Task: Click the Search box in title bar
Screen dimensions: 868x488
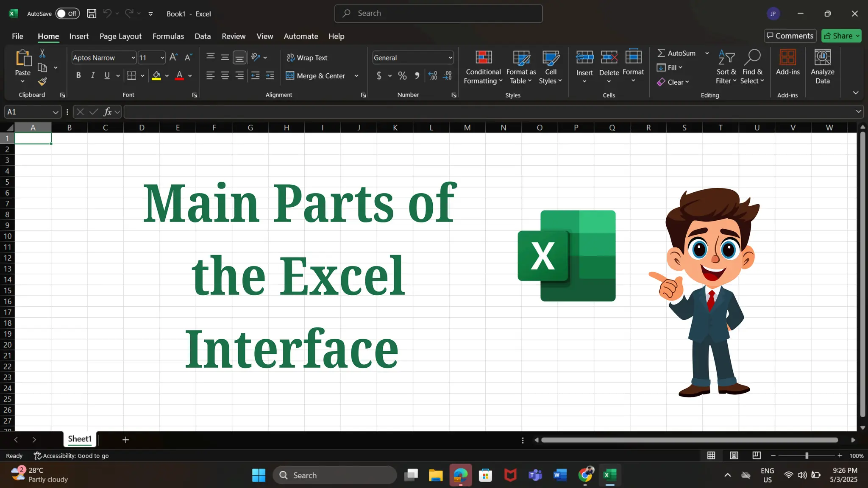Action: pyautogui.click(x=438, y=14)
